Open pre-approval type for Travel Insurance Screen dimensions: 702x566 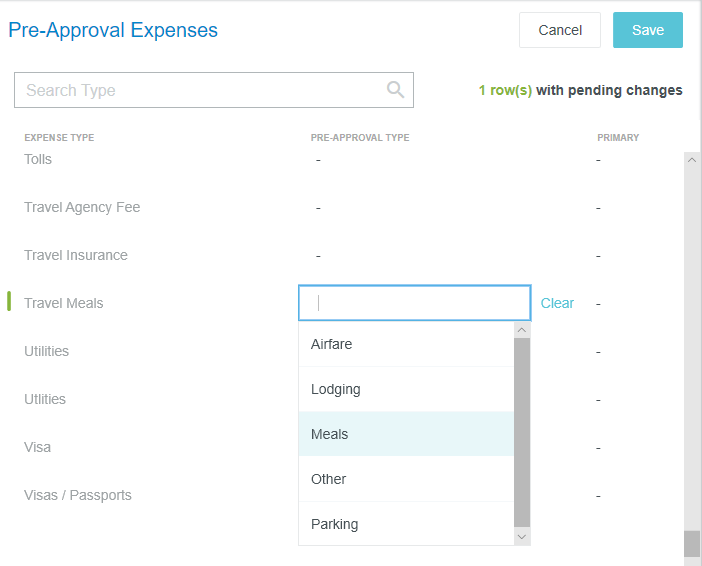[318, 256]
